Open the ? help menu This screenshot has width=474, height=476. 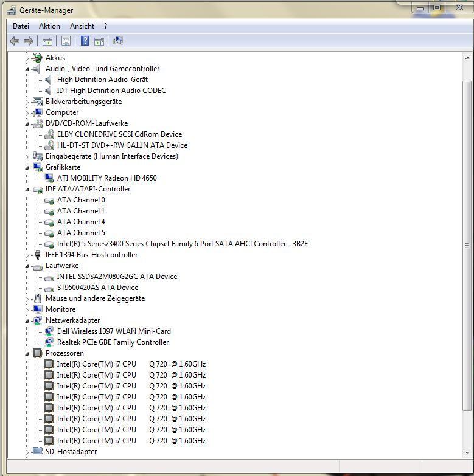[x=105, y=26]
